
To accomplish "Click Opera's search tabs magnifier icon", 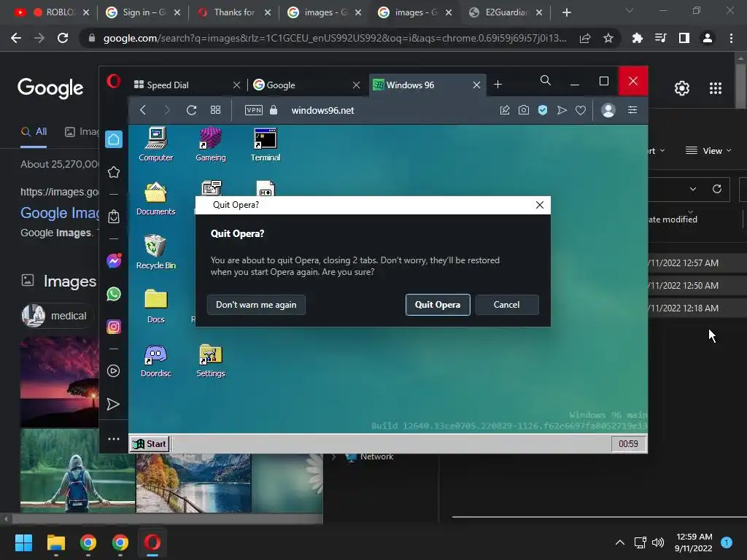I will pyautogui.click(x=546, y=80).
